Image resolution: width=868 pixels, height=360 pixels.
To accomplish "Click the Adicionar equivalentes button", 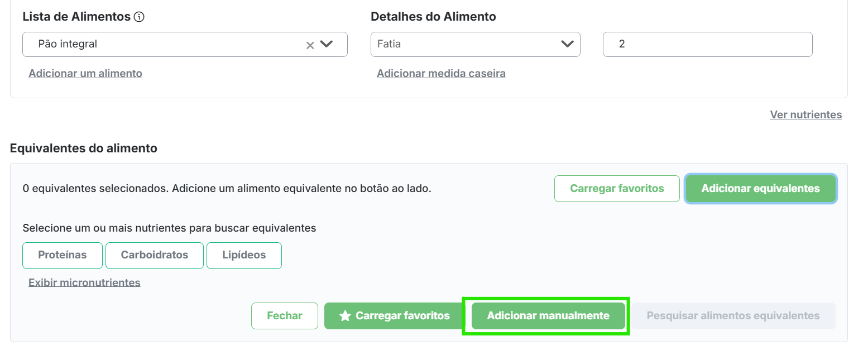I will tap(760, 189).
